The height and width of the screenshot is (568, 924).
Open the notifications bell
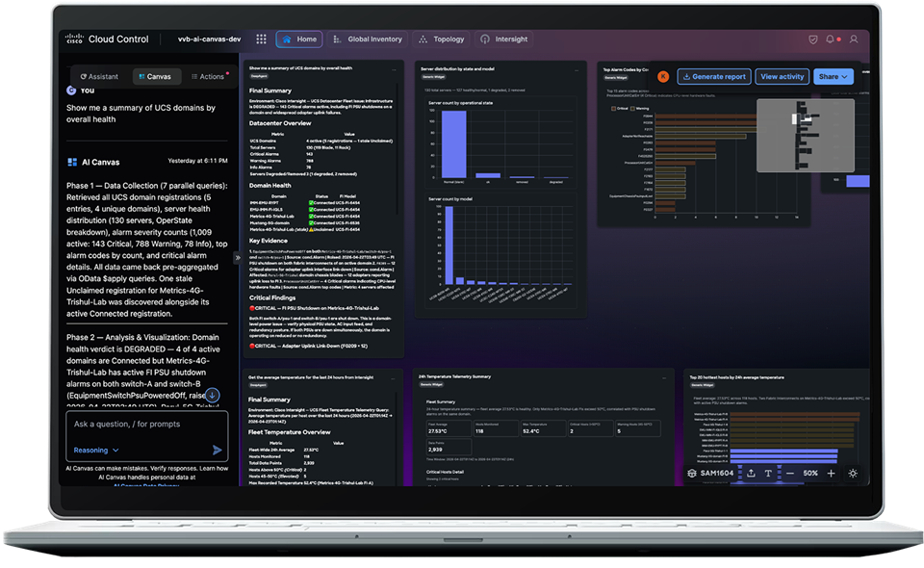[830, 39]
